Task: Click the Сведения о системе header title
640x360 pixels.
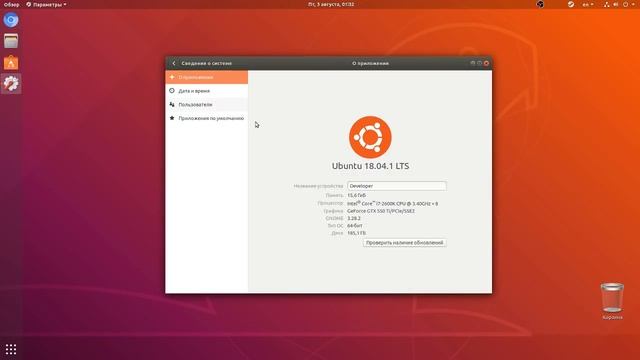Action: tap(207, 63)
